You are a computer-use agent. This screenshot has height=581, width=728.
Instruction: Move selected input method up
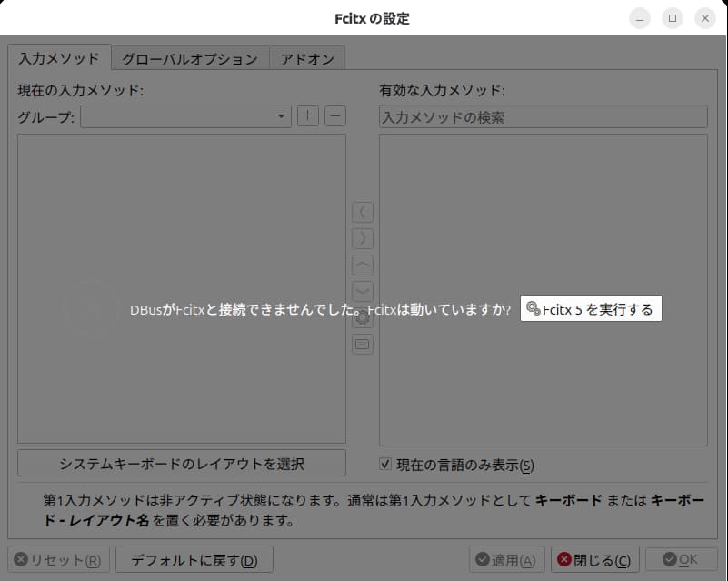pyautogui.click(x=363, y=265)
